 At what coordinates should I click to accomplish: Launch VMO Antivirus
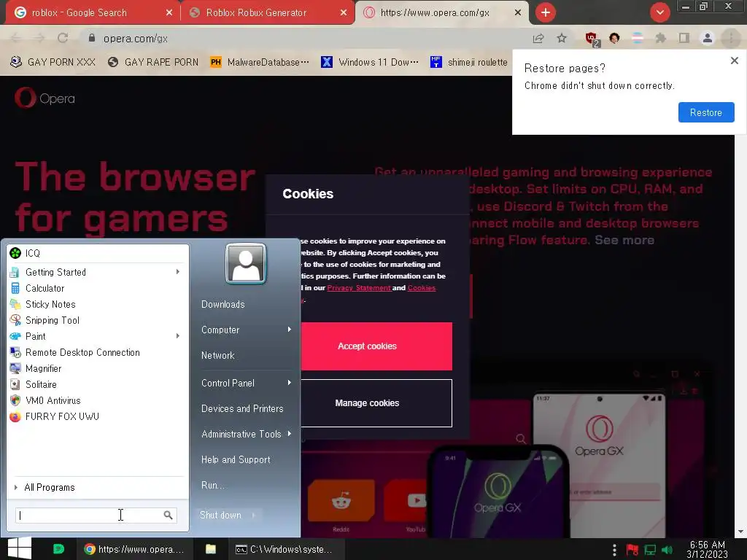tap(98, 400)
